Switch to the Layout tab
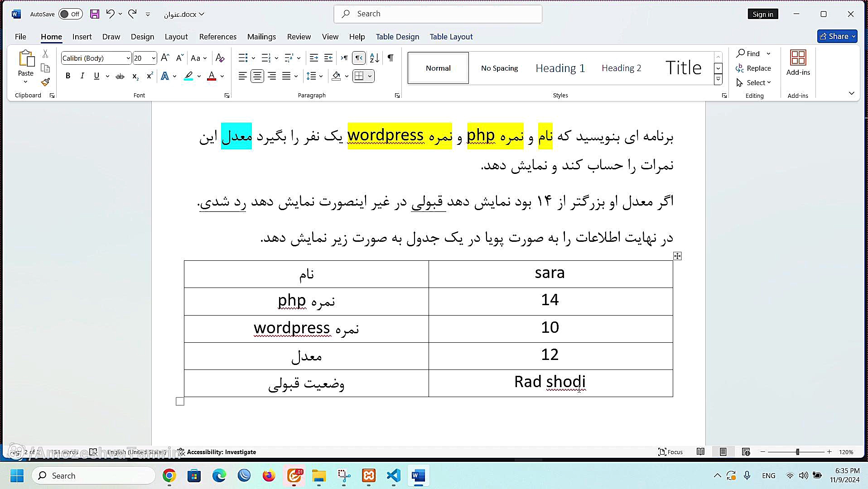Image resolution: width=868 pixels, height=489 pixels. 176,37
